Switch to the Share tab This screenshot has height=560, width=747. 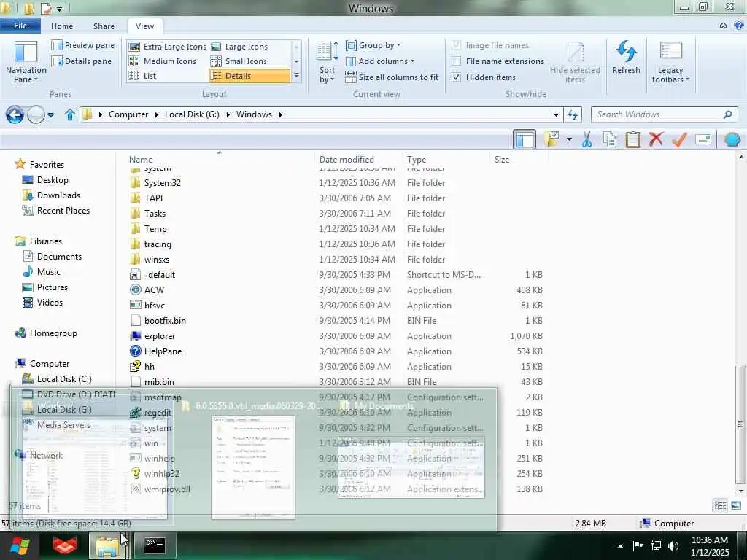(104, 26)
